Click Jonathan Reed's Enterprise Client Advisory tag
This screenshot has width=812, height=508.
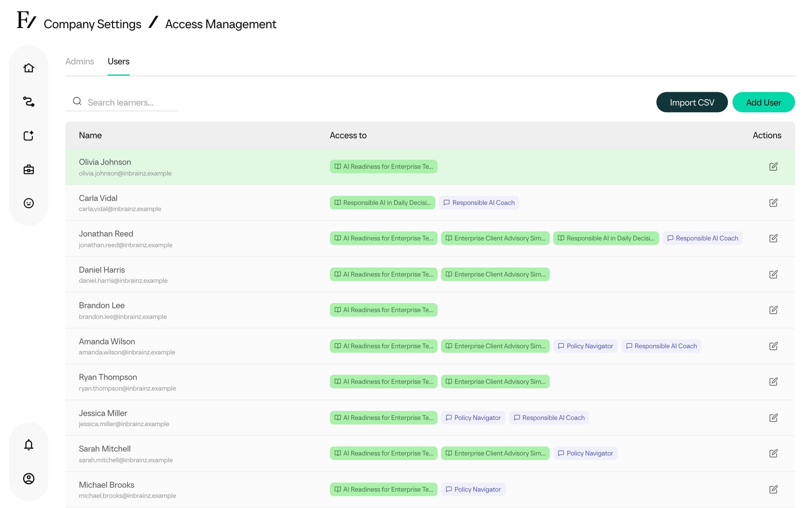tap(495, 238)
